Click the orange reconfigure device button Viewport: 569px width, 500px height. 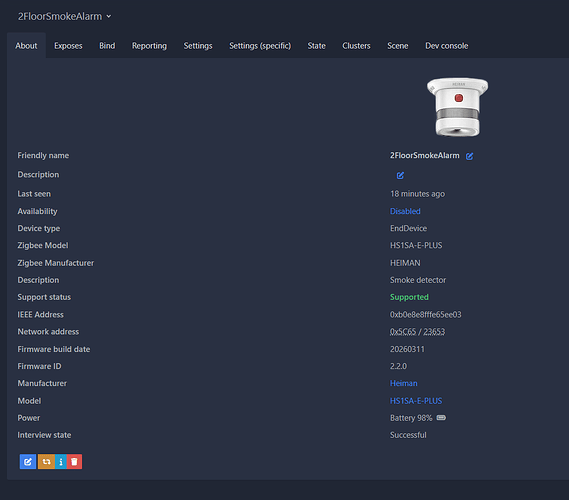[46, 462]
